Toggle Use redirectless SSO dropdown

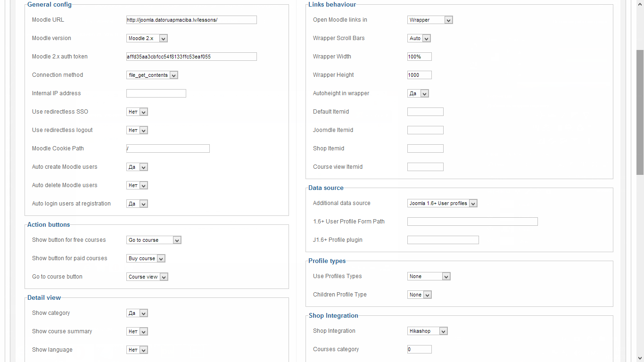pyautogui.click(x=137, y=112)
